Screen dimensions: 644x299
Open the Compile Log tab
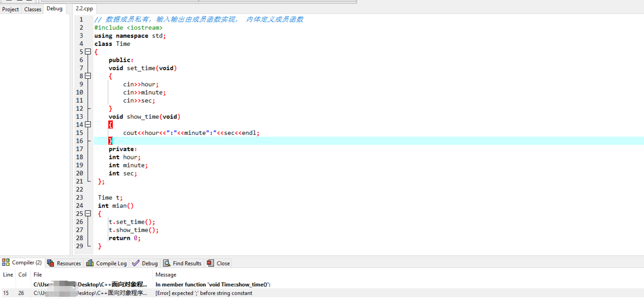(x=106, y=263)
